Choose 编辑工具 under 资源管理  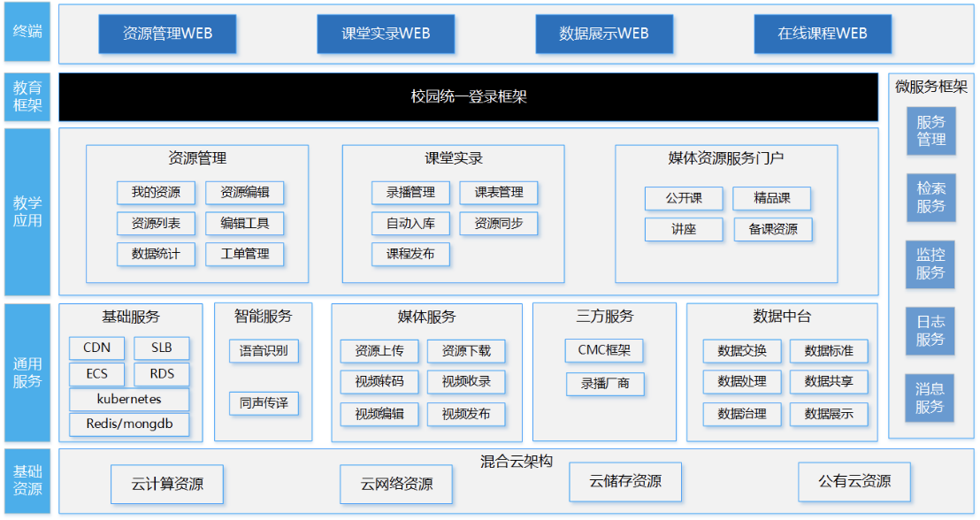tap(245, 224)
